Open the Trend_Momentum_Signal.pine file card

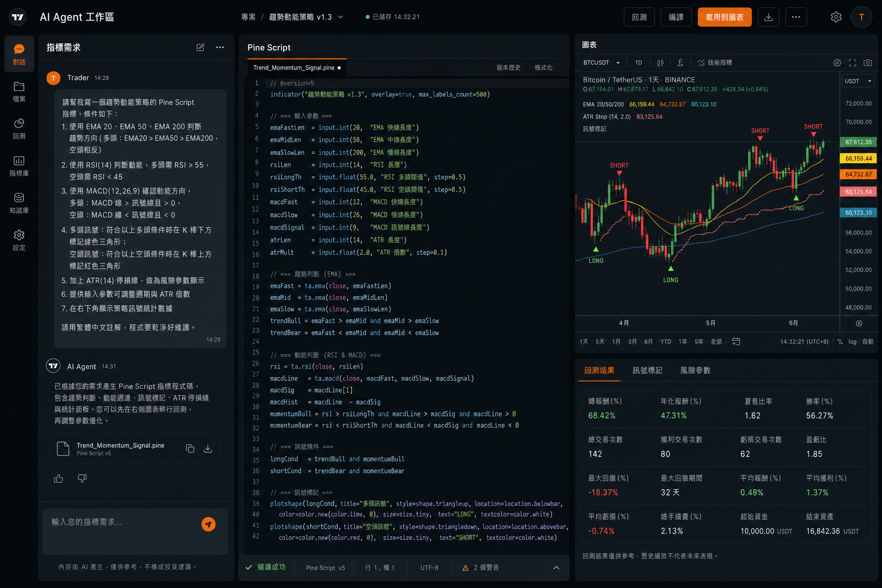point(135,448)
